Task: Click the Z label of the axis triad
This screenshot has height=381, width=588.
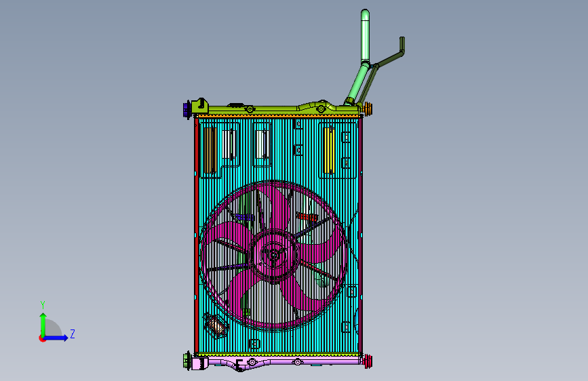Action: point(73,334)
